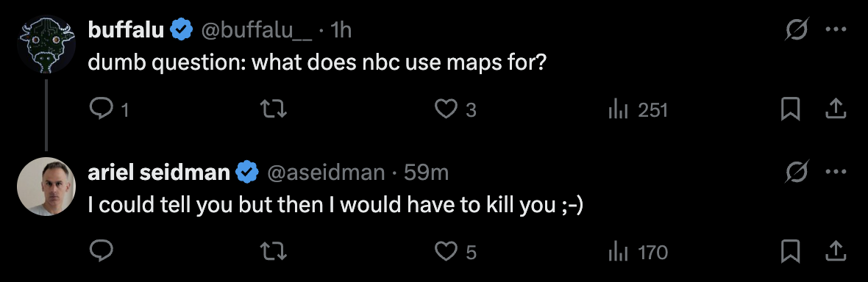Share ariel seidman's reply

tap(836, 252)
